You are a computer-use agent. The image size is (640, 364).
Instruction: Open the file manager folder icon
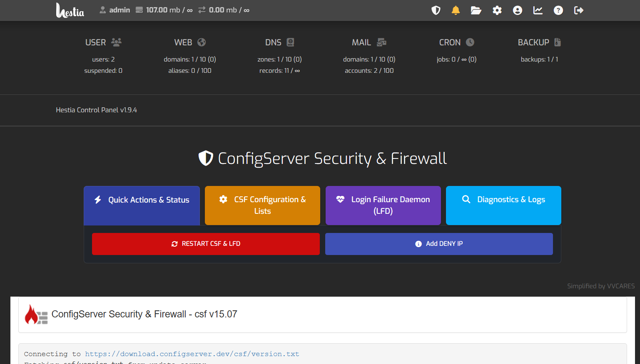click(x=476, y=10)
